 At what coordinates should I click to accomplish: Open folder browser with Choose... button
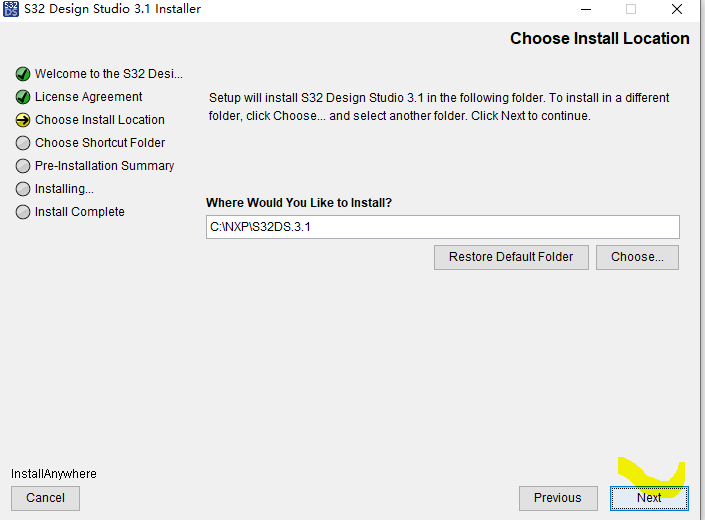(x=637, y=257)
